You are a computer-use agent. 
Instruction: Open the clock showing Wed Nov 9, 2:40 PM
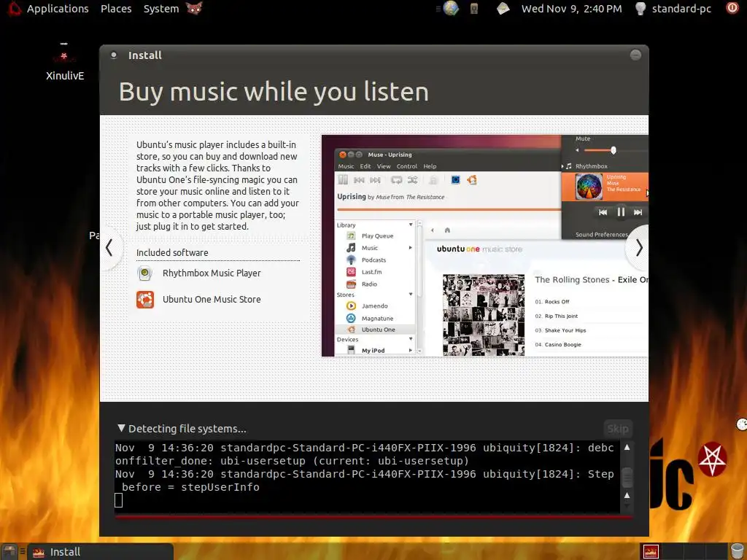[x=571, y=9]
